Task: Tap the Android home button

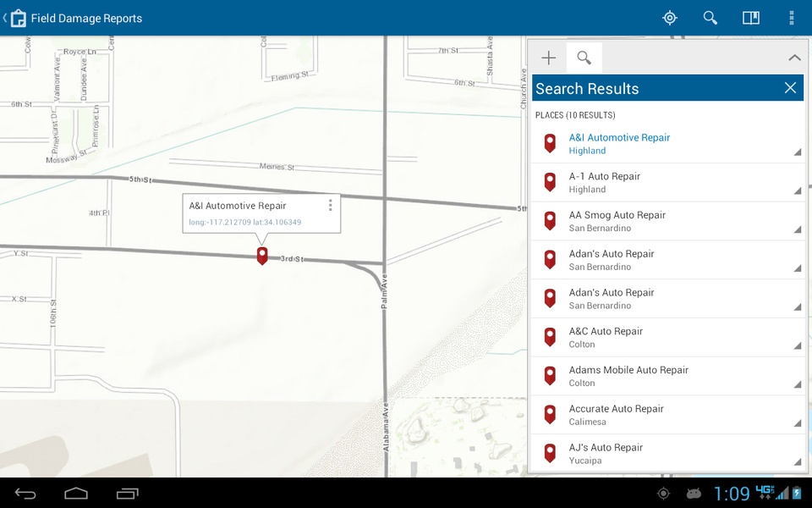Action: tap(76, 494)
